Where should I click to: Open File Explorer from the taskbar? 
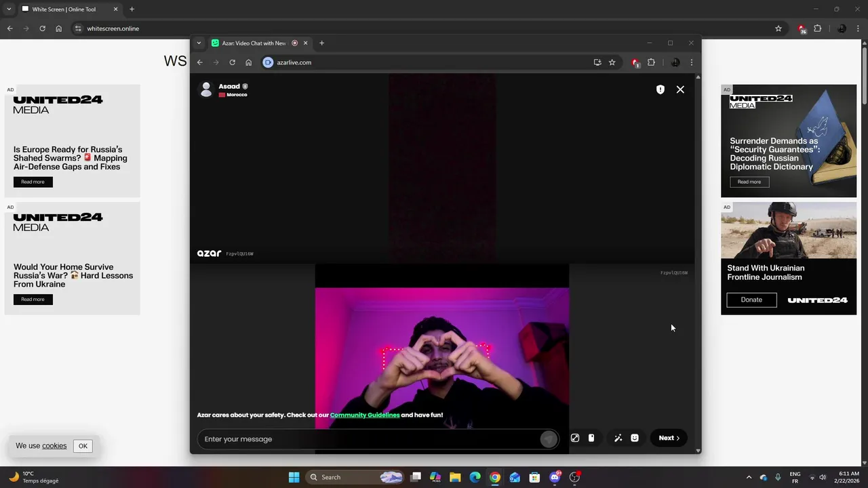(x=455, y=477)
